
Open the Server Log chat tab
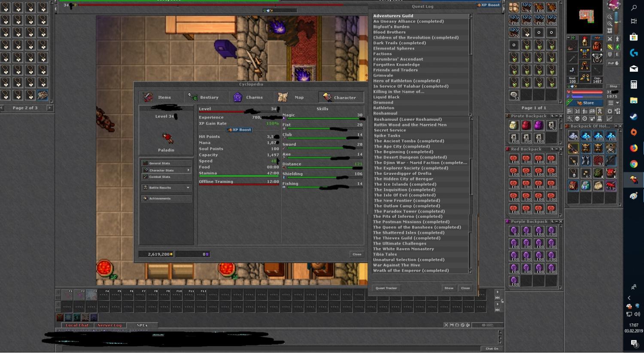[109, 326]
